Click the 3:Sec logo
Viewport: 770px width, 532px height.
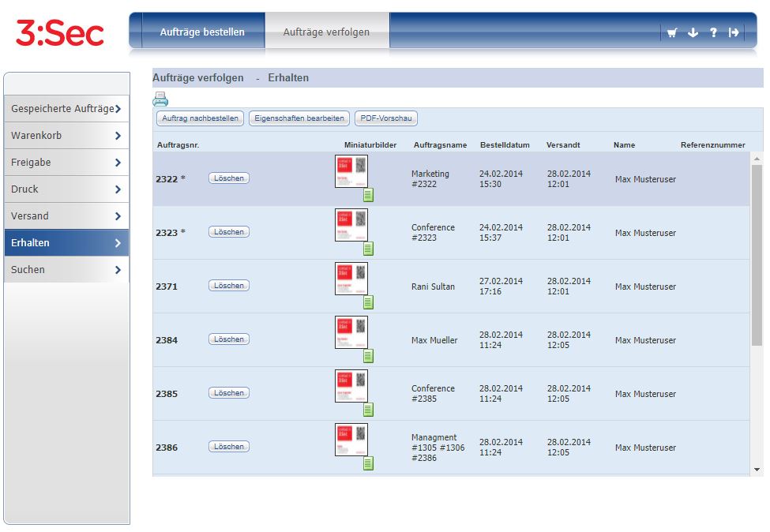[60, 33]
